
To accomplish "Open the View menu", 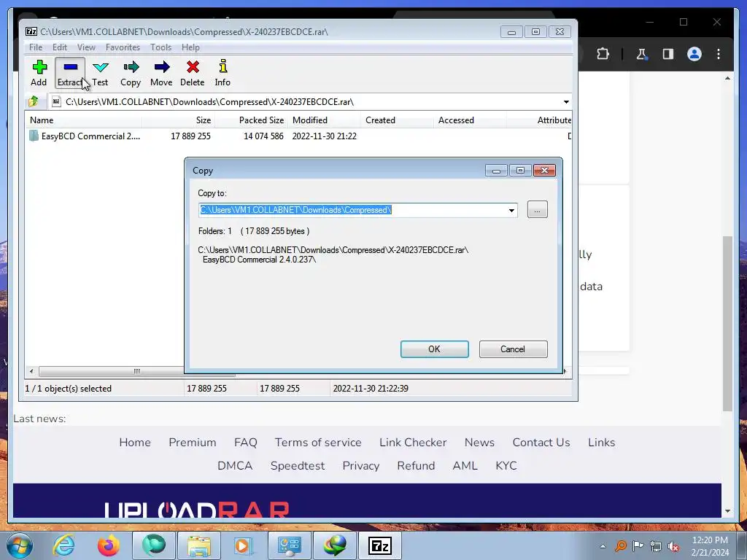I will tap(86, 47).
